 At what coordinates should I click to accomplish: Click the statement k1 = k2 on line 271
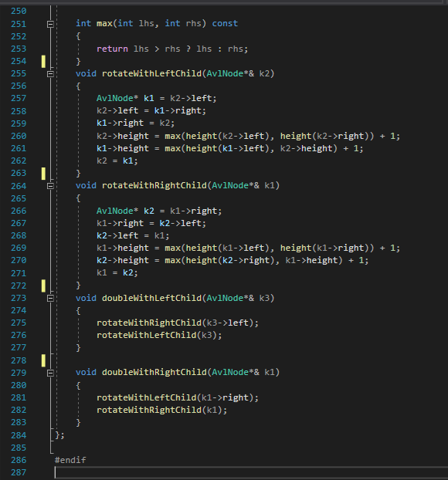(x=117, y=272)
